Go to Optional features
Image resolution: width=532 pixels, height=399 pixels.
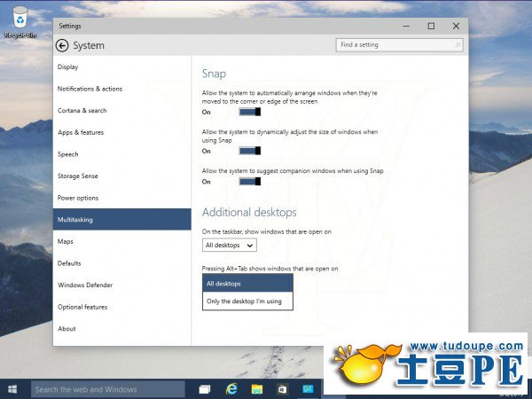(122, 307)
